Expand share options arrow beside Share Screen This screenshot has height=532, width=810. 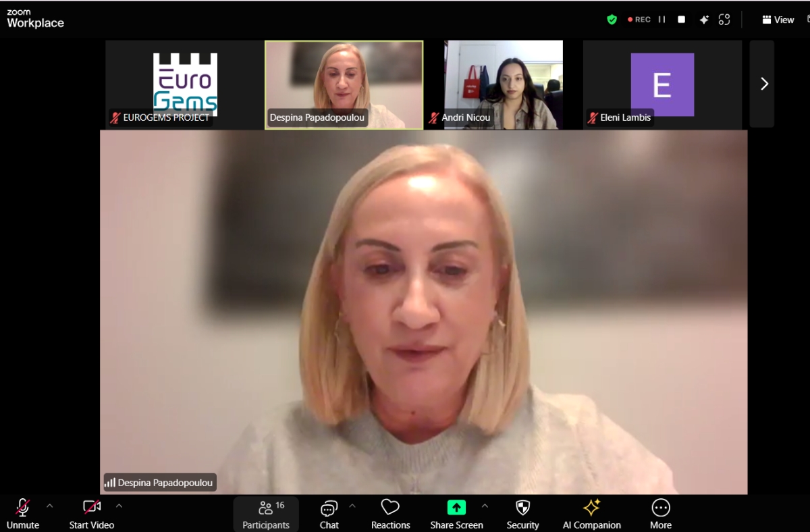(484, 506)
